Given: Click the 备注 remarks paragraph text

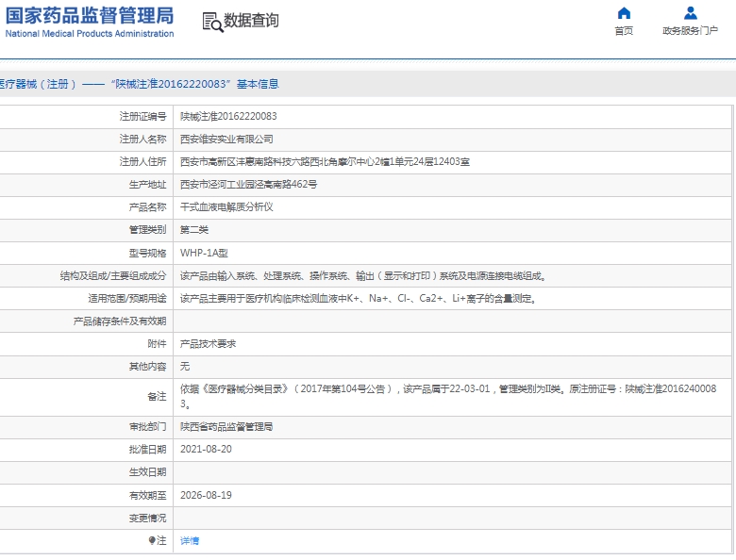Looking at the screenshot, I should click(x=448, y=396).
